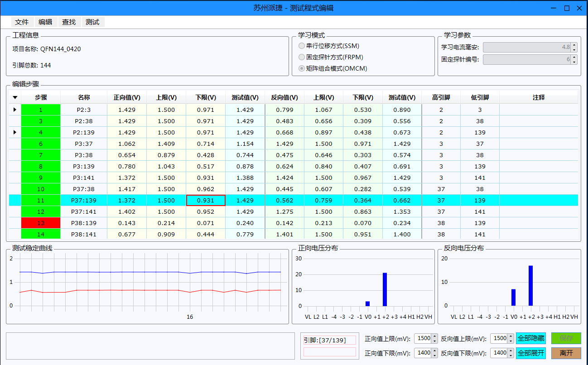Click the P2:38 name cell
The image size is (588, 365).
[84, 121]
